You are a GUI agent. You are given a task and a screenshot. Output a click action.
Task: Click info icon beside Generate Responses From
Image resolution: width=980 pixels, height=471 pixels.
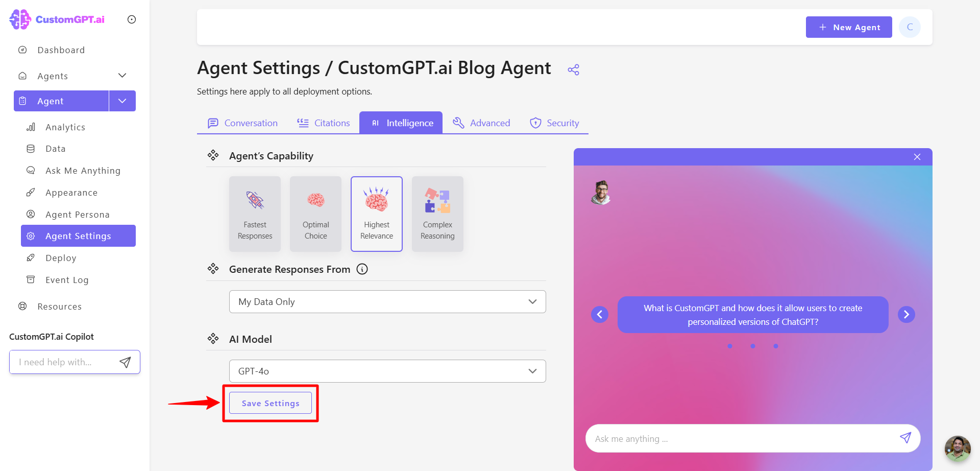[x=362, y=269]
